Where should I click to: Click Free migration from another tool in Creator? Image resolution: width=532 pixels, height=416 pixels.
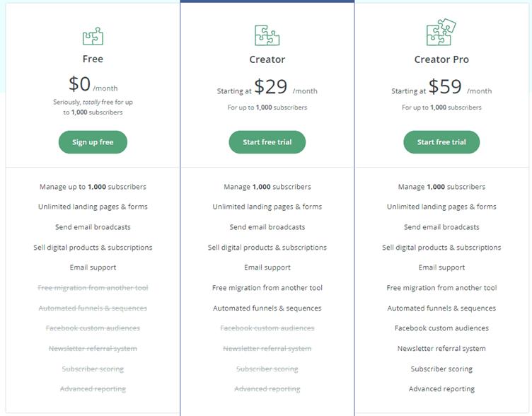tap(267, 288)
